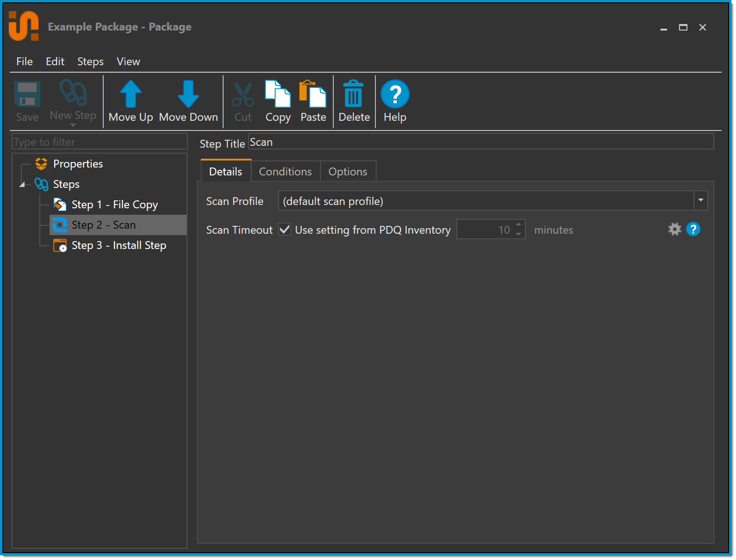Open the New Step dropdown arrow
Image resolution: width=736 pixels, height=560 pixels.
[x=73, y=125]
